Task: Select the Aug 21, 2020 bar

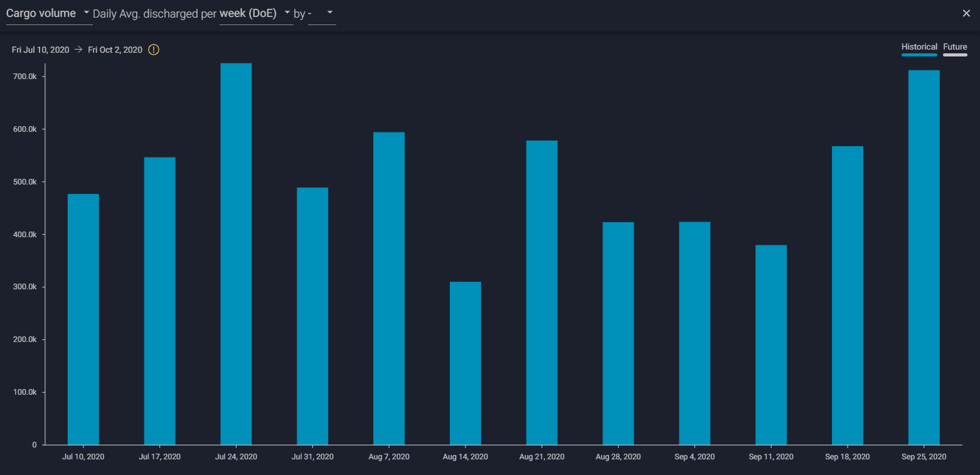Action: [x=542, y=292]
